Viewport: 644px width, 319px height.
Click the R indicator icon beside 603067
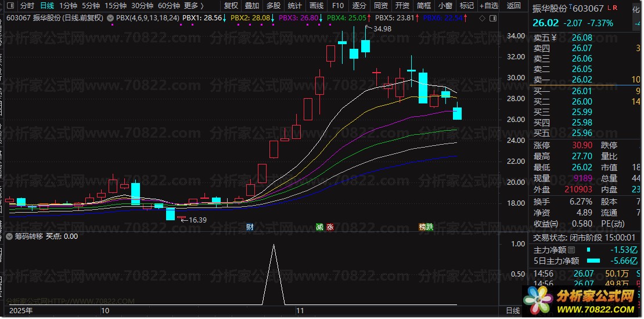[x=614, y=8]
